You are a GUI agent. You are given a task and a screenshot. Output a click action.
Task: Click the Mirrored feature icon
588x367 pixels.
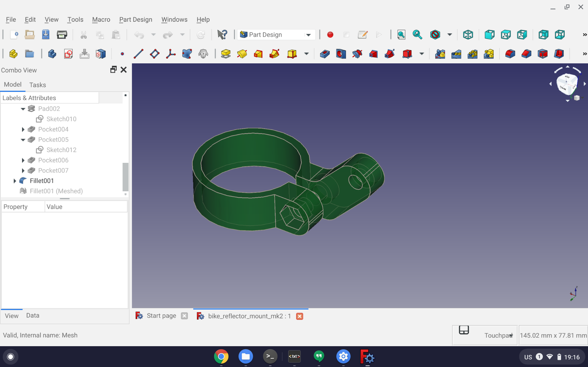click(x=440, y=54)
